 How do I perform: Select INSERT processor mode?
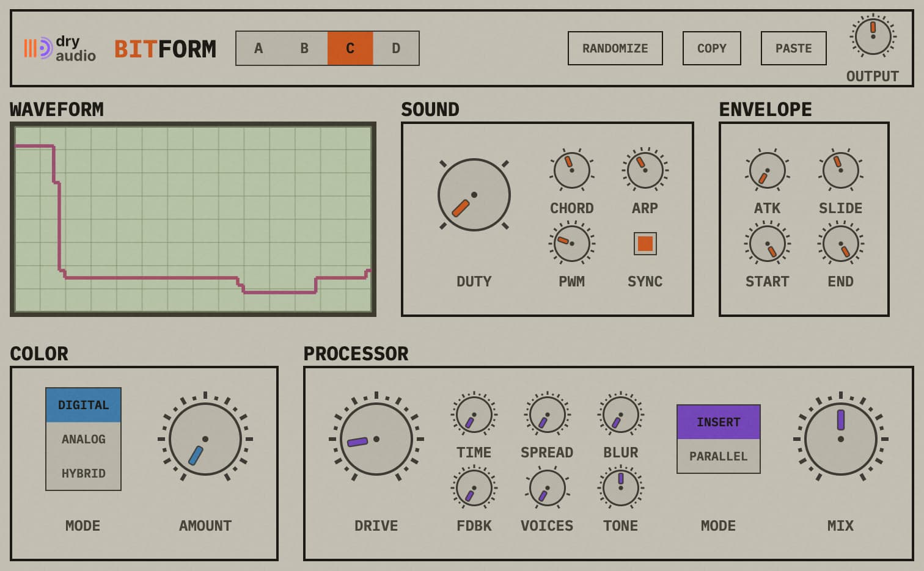point(719,422)
